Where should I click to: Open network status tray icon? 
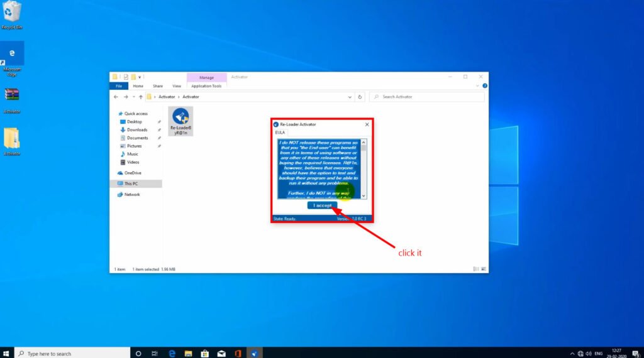point(580,354)
